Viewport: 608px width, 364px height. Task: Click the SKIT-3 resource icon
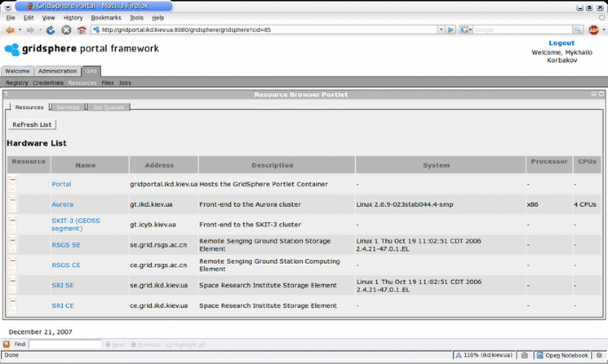pos(12,225)
